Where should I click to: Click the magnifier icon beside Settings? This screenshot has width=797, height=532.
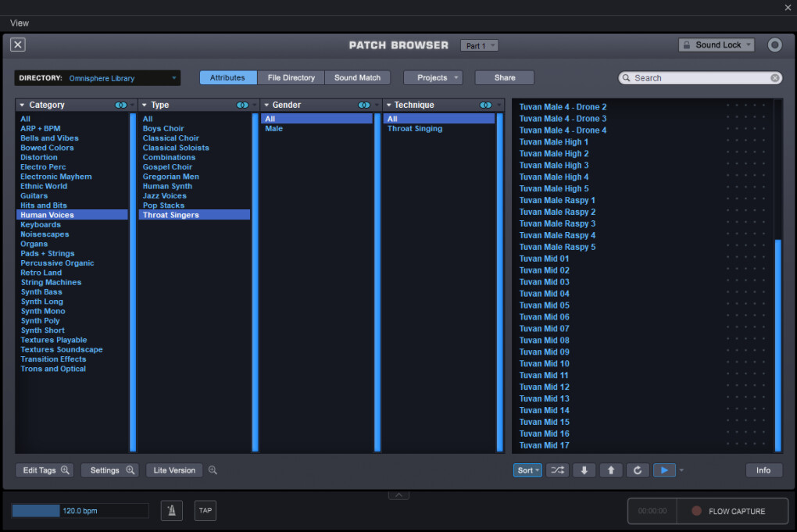(x=130, y=470)
